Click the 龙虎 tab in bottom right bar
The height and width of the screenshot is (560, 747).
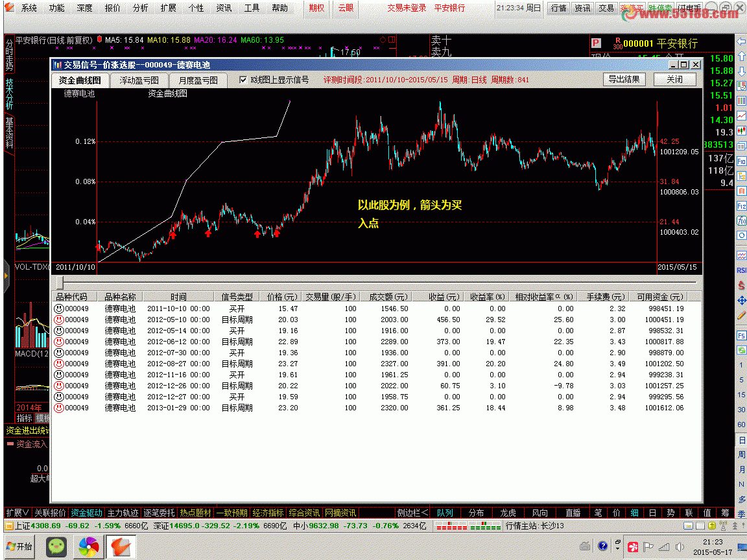coord(508,513)
